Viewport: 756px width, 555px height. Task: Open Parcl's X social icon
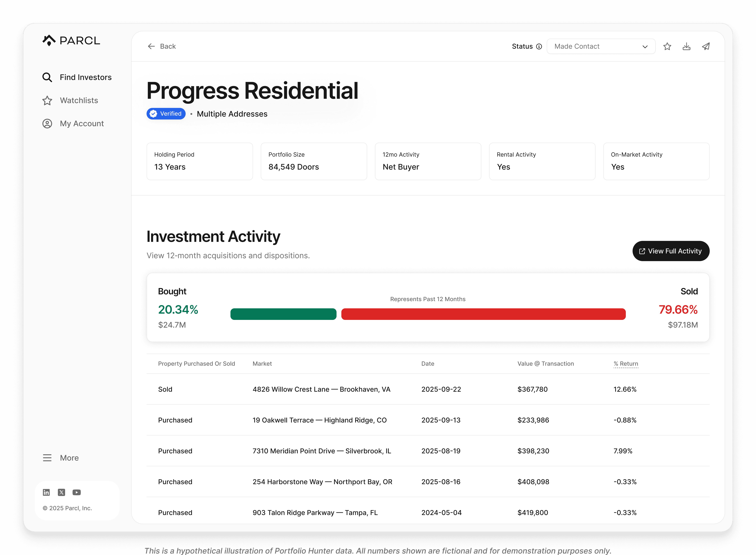pos(62,492)
